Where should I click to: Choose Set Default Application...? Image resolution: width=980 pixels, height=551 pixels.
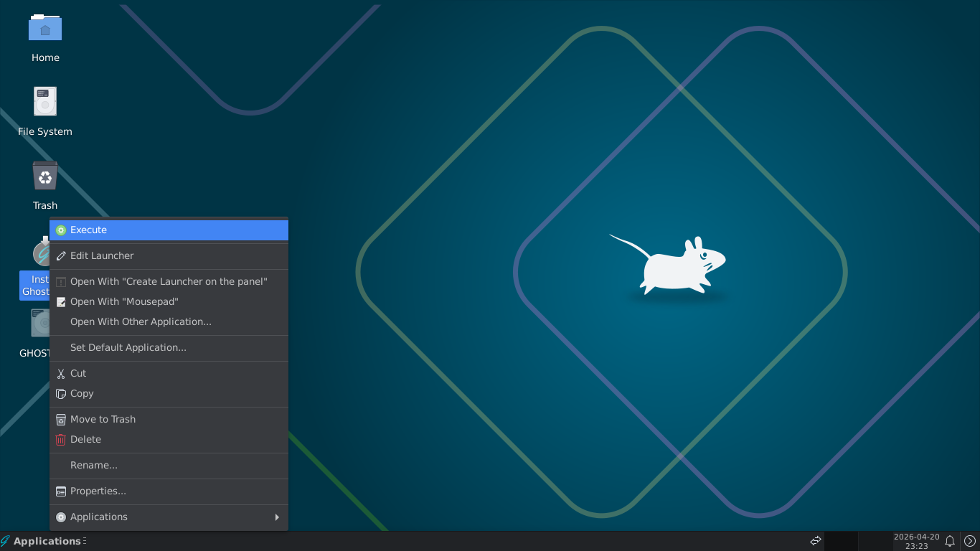(169, 348)
